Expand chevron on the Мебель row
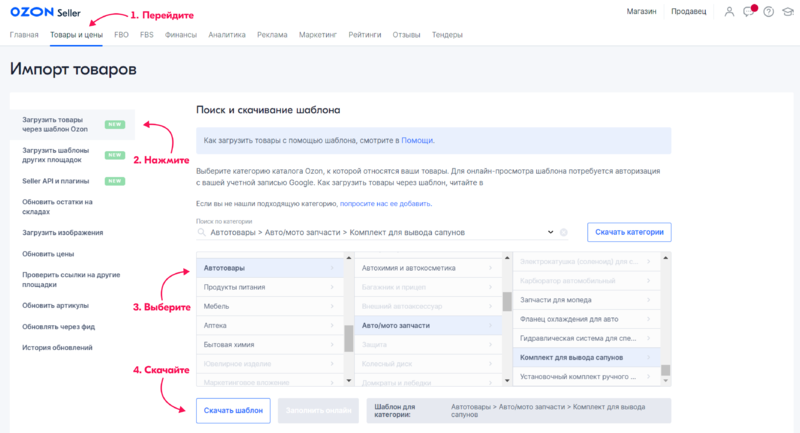The image size is (800, 433). point(332,306)
